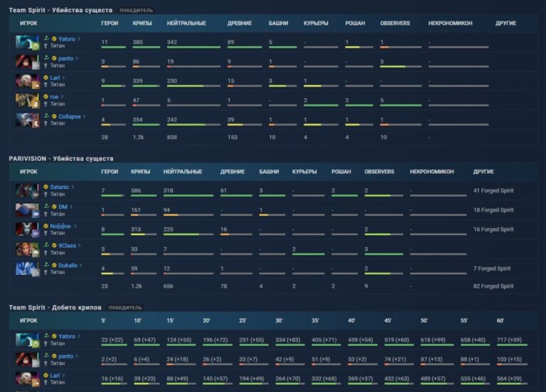This screenshot has width=546, height=392.
Task: Click Yatoro's 717 (+59) last hits value at 60'
Action: point(509,340)
